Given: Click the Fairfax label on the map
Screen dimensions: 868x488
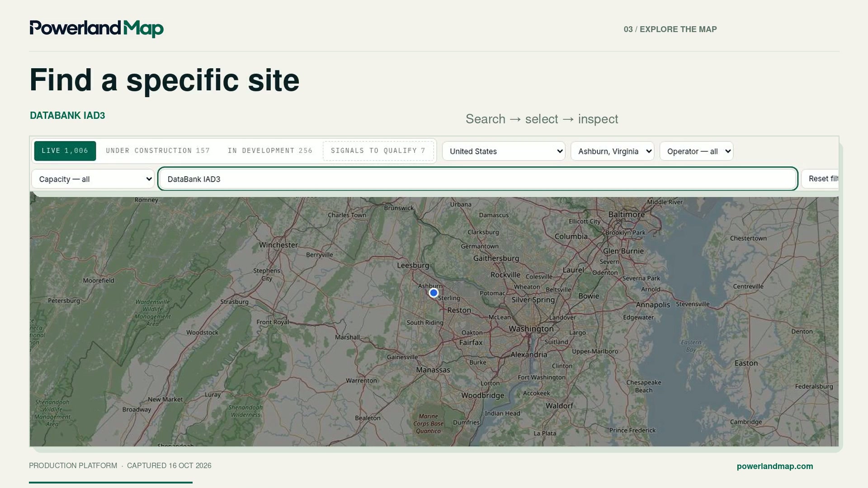Looking at the screenshot, I should pos(471,343).
